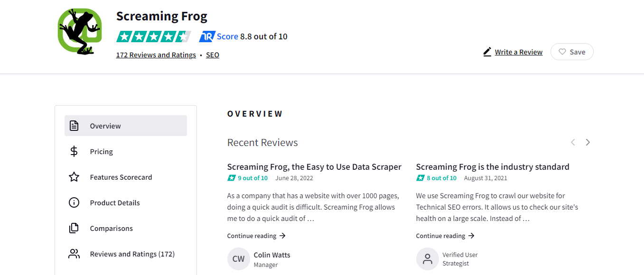This screenshot has height=275, width=644.
Task: Click the SEO category link
Action: [x=213, y=55]
